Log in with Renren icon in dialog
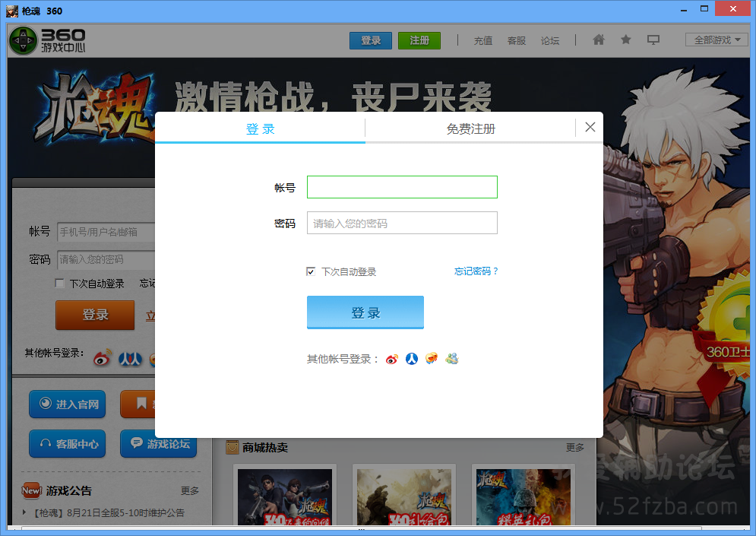This screenshot has height=536, width=756. pyautogui.click(x=412, y=358)
